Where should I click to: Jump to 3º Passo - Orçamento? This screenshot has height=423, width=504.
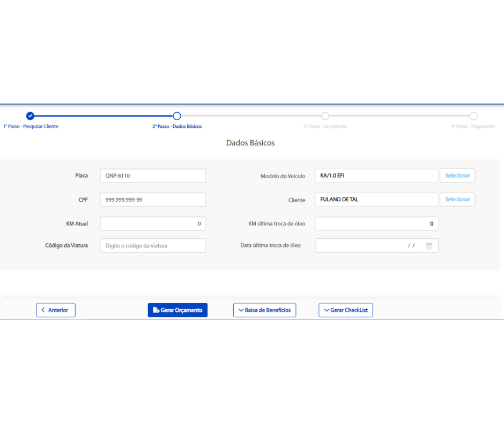[325, 126]
